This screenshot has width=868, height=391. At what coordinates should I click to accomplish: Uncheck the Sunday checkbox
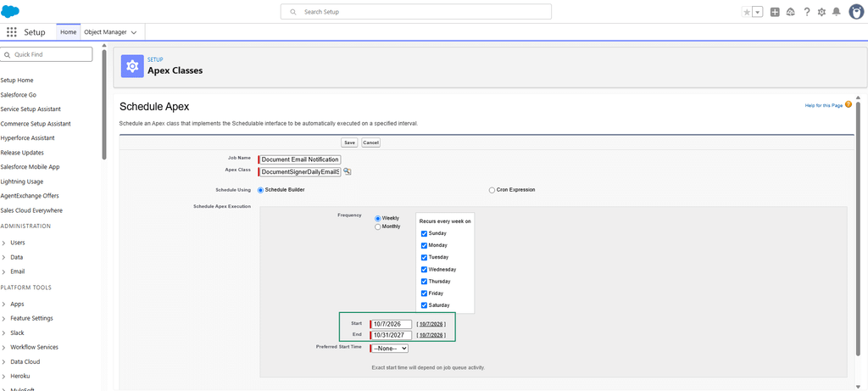click(x=424, y=233)
